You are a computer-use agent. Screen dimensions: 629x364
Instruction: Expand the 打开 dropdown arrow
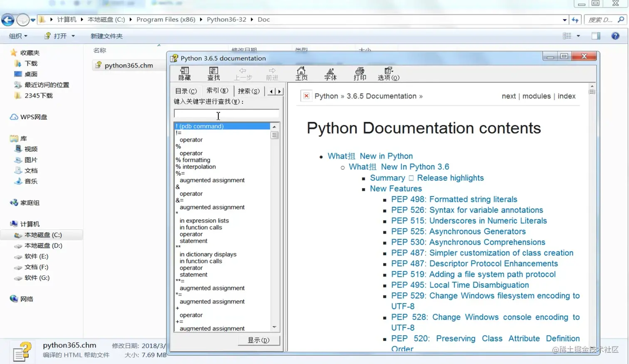pos(73,36)
